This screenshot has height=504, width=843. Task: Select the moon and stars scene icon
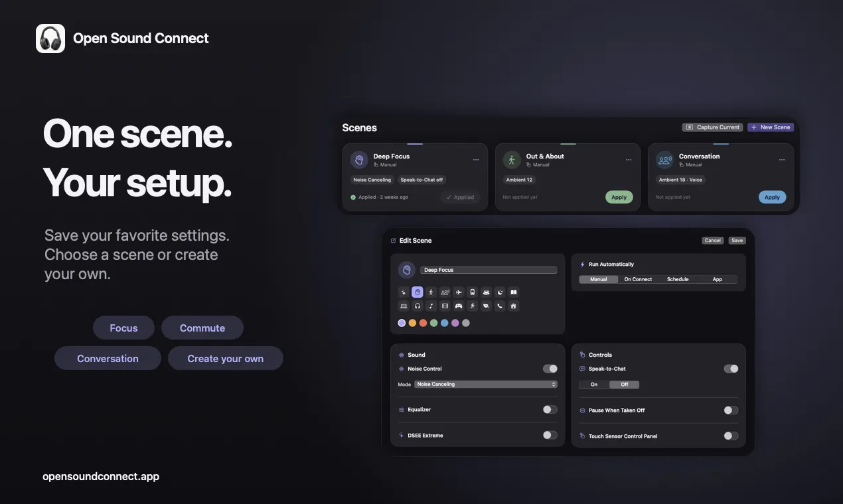pos(500,292)
